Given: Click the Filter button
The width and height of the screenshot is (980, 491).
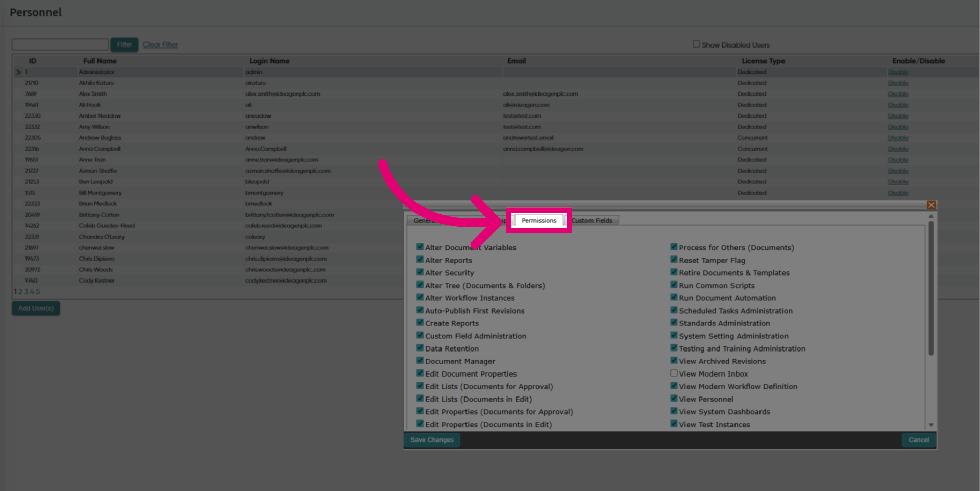Looking at the screenshot, I should pos(125,44).
